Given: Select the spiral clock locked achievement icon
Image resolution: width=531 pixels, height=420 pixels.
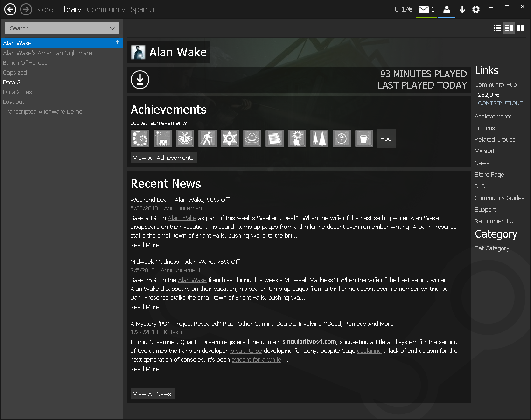Looking at the screenshot, I should pos(342,138).
